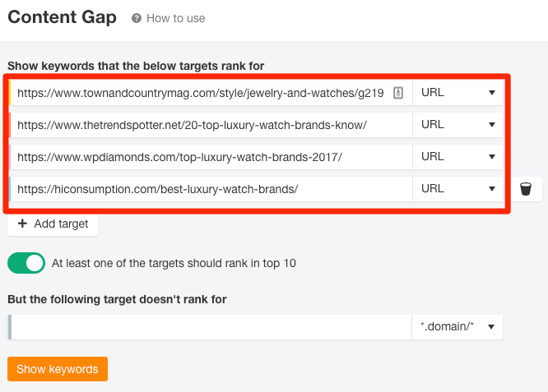Delete the hiconsumption target with the trash icon

coord(526,189)
